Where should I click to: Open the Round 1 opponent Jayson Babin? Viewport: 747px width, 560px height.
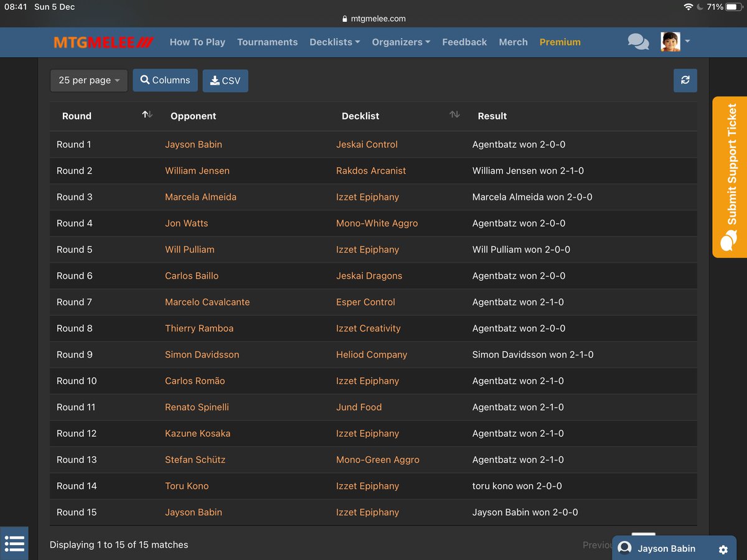(194, 144)
